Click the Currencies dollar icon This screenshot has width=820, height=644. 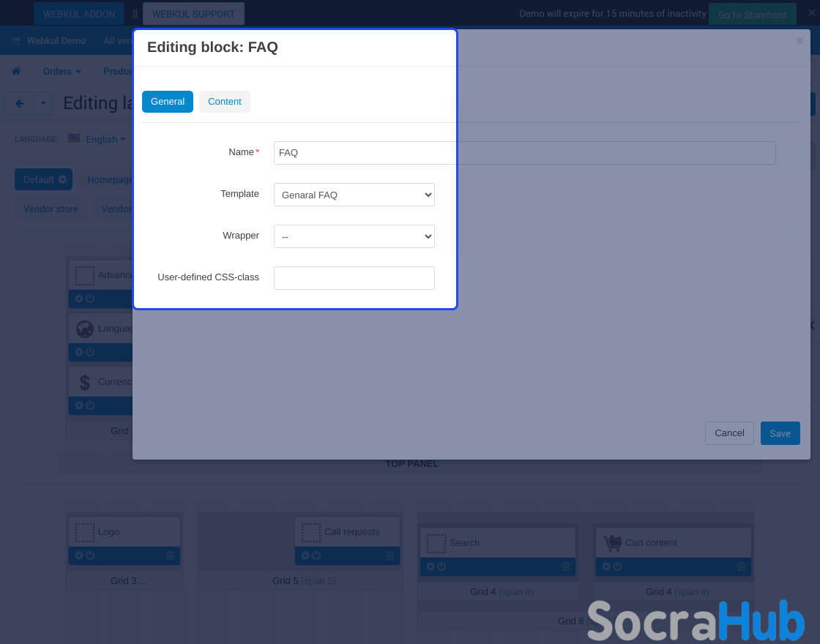(x=85, y=382)
